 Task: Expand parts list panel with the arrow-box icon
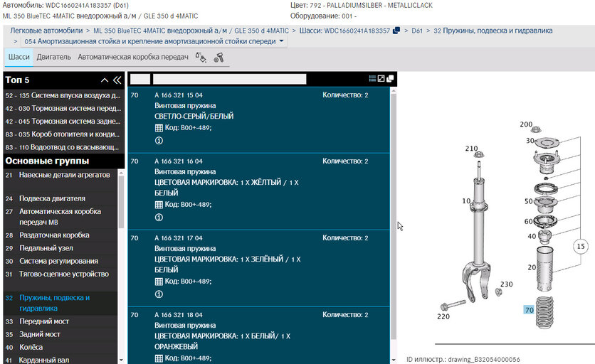(x=381, y=78)
